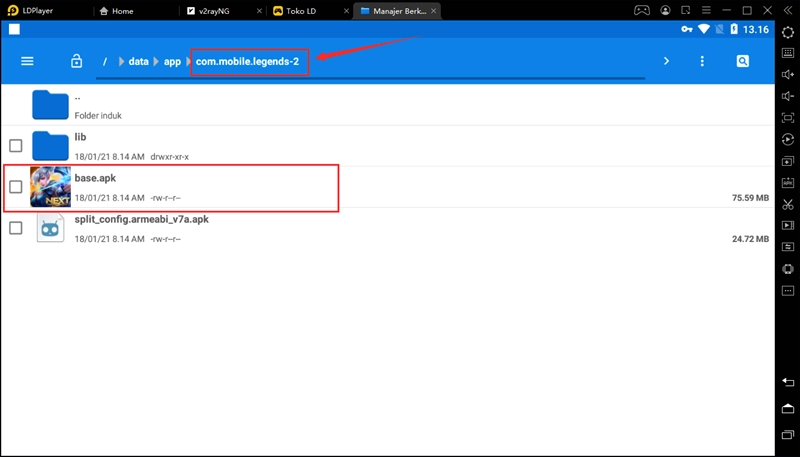This screenshot has height=457, width=800.
Task: Open the parent folder ".." icon
Action: click(x=50, y=105)
